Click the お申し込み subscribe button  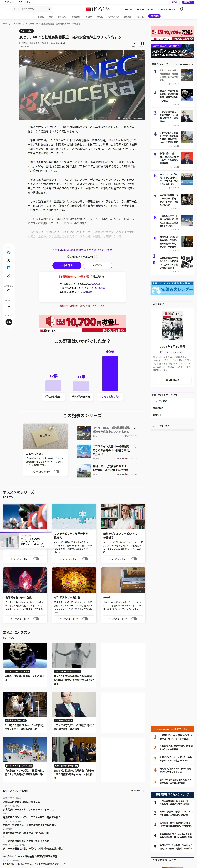[67, 265]
